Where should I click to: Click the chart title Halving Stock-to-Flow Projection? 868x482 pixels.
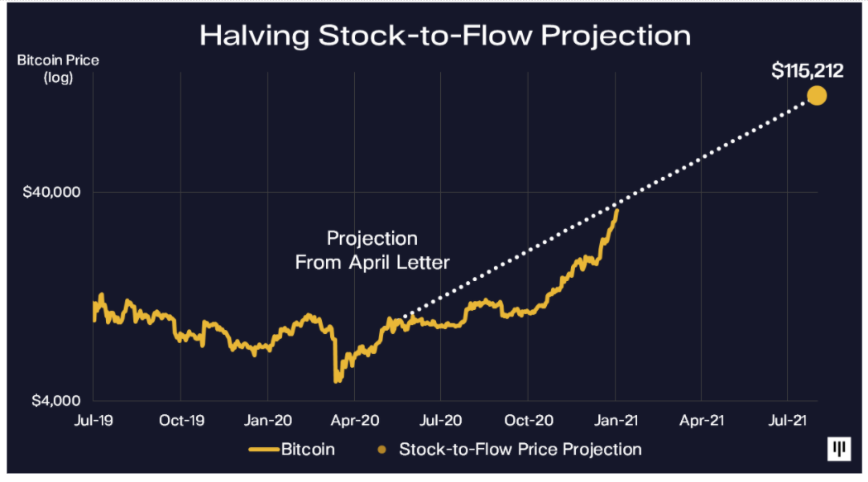click(x=445, y=36)
